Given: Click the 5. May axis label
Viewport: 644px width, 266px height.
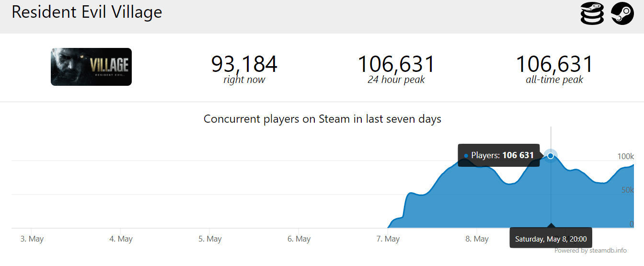Looking at the screenshot, I should point(210,239).
